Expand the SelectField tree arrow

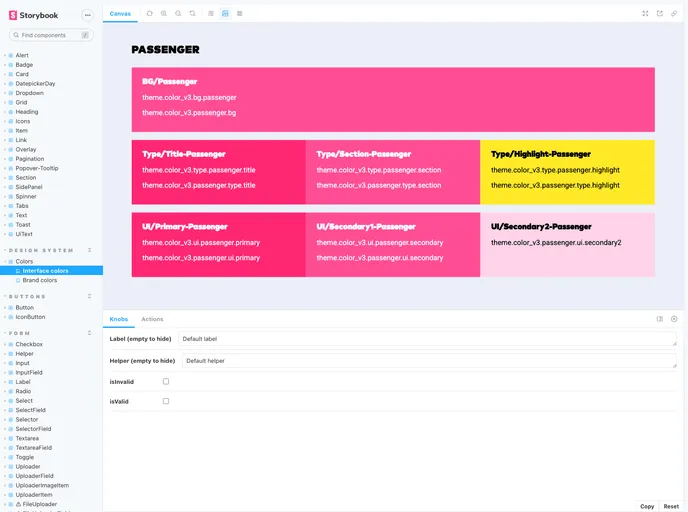pyautogui.click(x=5, y=410)
